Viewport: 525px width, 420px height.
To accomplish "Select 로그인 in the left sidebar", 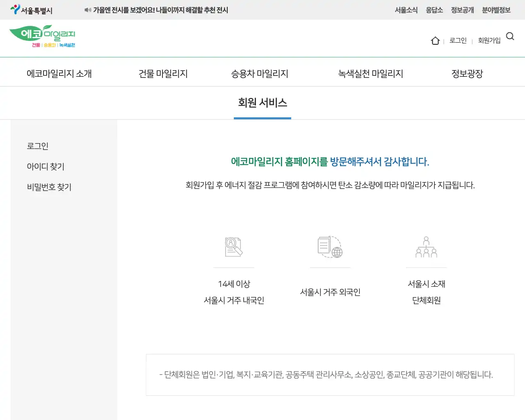I will click(x=38, y=146).
